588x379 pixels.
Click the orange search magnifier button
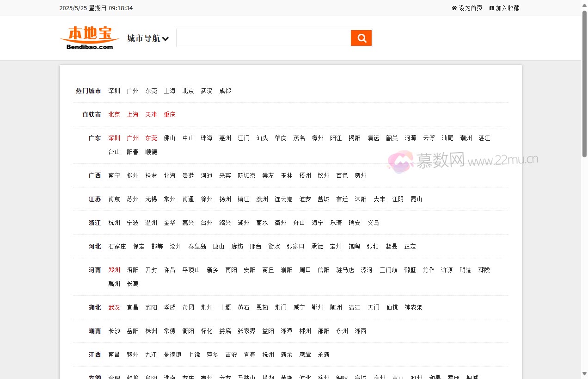361,38
